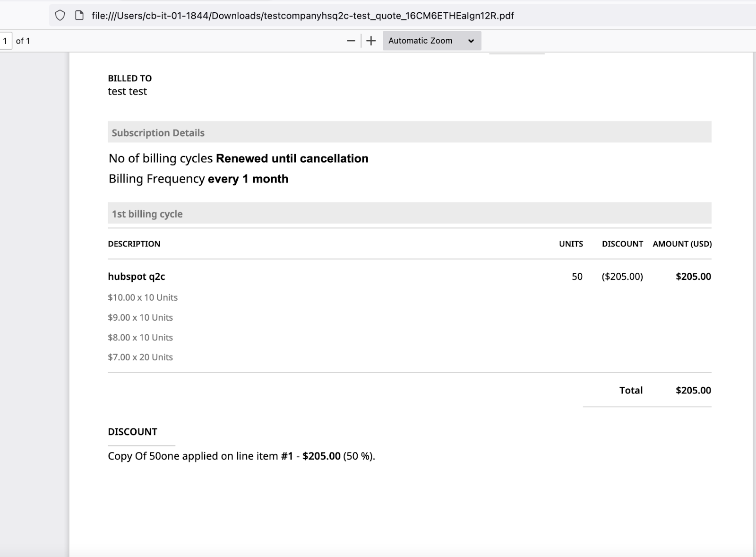
Task: Click the tracking protection shield icon
Action: pos(60,16)
